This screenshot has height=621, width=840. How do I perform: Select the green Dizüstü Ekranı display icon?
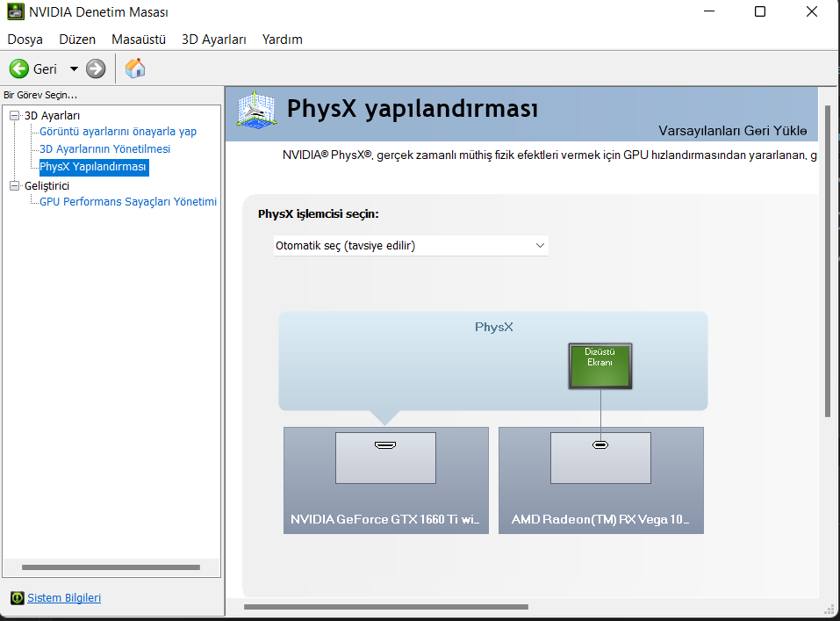pyautogui.click(x=600, y=365)
